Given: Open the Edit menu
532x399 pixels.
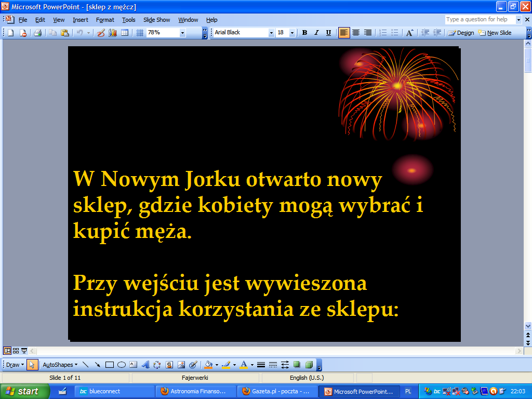Looking at the screenshot, I should [40, 20].
